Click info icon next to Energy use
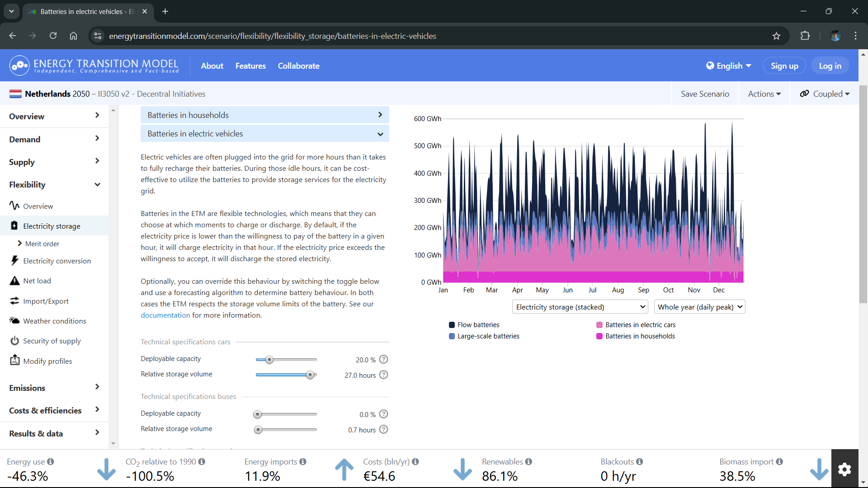 pyautogui.click(x=51, y=461)
